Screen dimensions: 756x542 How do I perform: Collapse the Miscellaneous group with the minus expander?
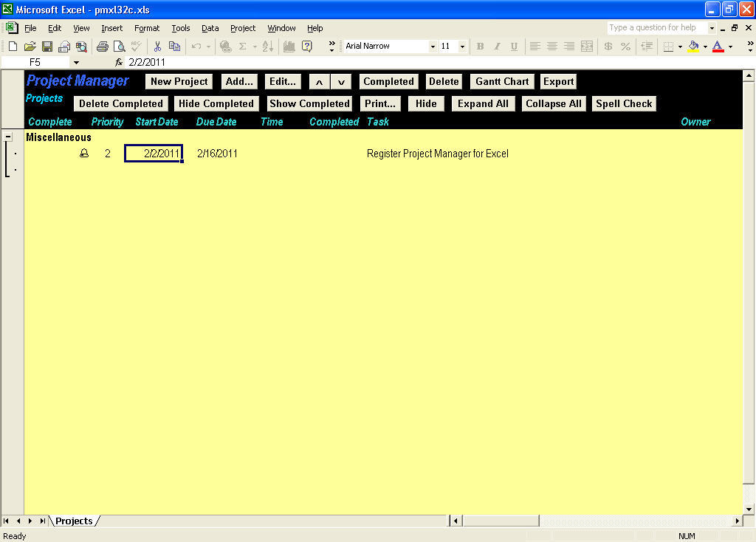pos(8,137)
